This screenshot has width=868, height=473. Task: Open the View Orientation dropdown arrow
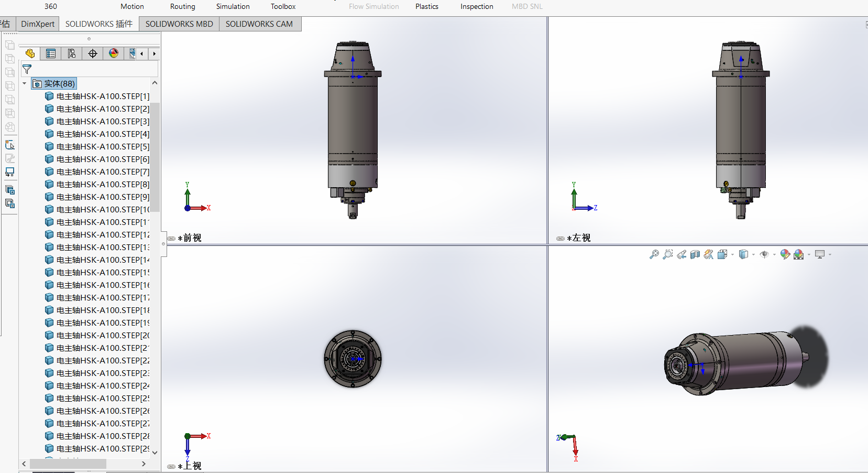pos(732,255)
